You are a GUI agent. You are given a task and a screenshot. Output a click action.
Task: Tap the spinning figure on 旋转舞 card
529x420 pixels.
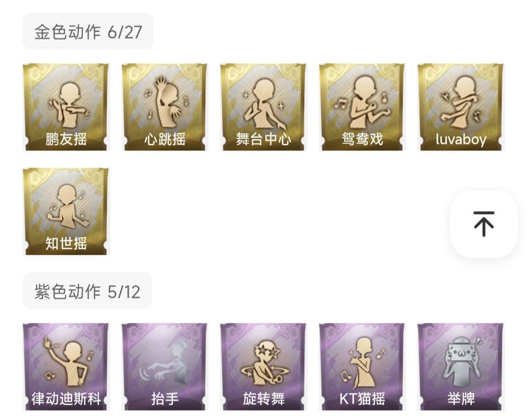click(265, 364)
